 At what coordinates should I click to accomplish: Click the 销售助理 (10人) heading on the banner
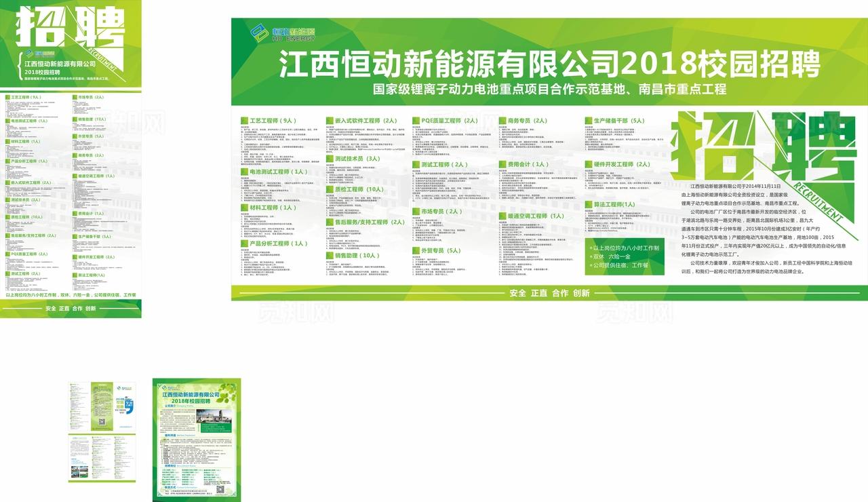(x=357, y=256)
